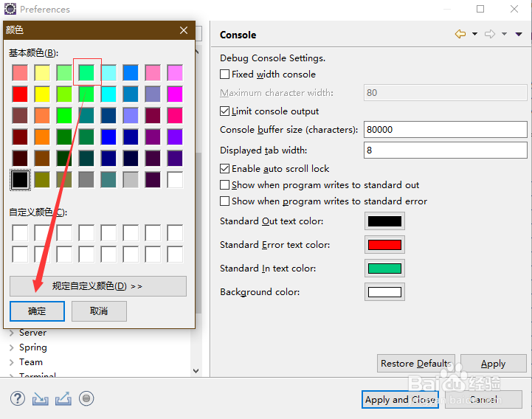Click the oomph preference recorder icon

[86, 398]
